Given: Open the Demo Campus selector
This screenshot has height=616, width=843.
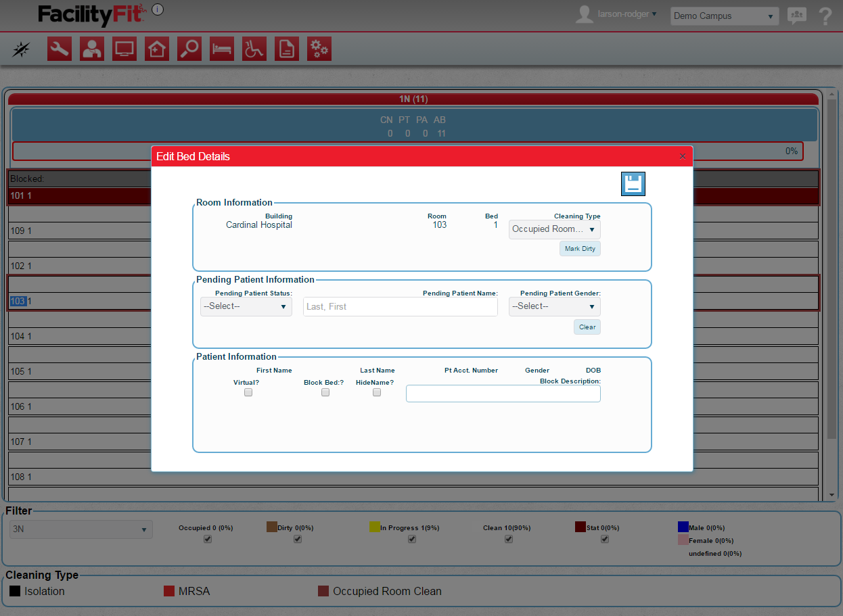Looking at the screenshot, I should [x=724, y=16].
